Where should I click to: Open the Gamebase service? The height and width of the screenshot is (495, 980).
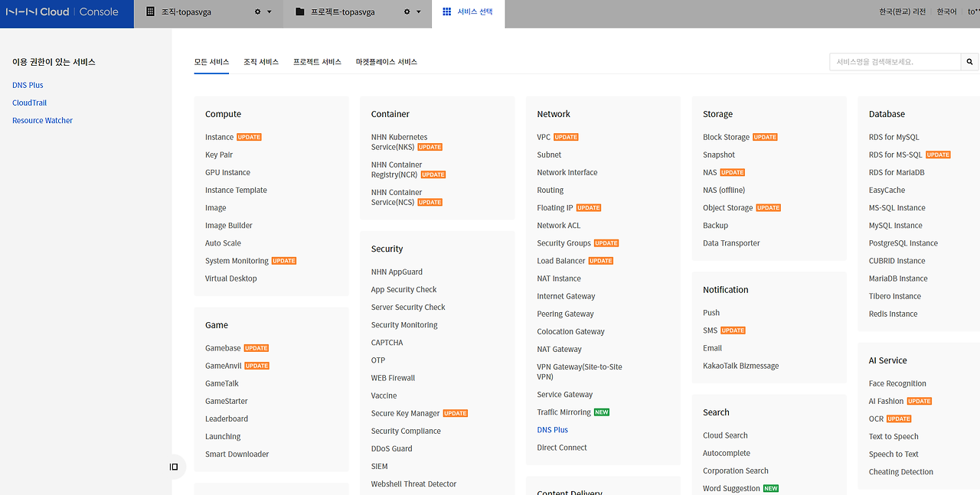click(x=223, y=348)
